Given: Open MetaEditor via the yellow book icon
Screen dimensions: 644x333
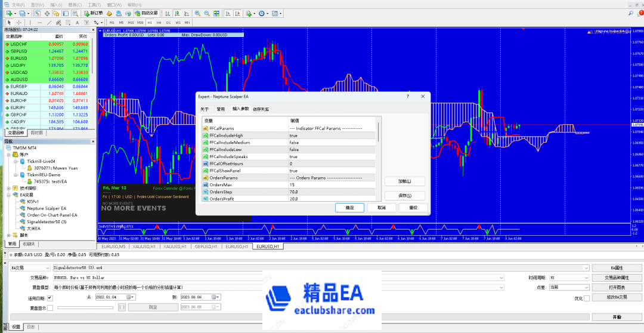Looking at the screenshot, I should pyautogui.click(x=109, y=13).
